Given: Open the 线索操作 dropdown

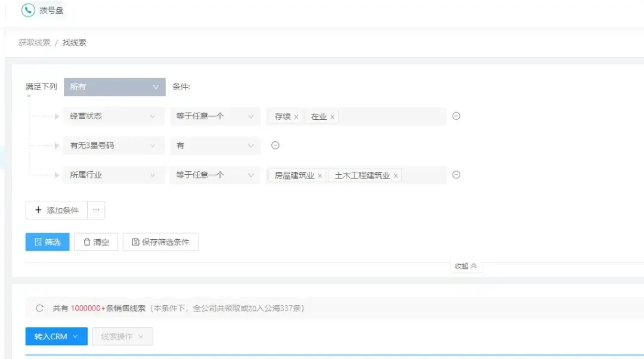Looking at the screenshot, I should pyautogui.click(x=122, y=336).
